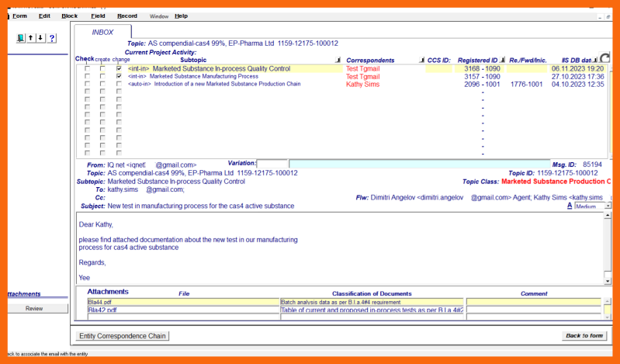Image resolution: width=620 pixels, height=364 pixels.
Task: Click the refresh icon above the list
Action: tap(604, 58)
